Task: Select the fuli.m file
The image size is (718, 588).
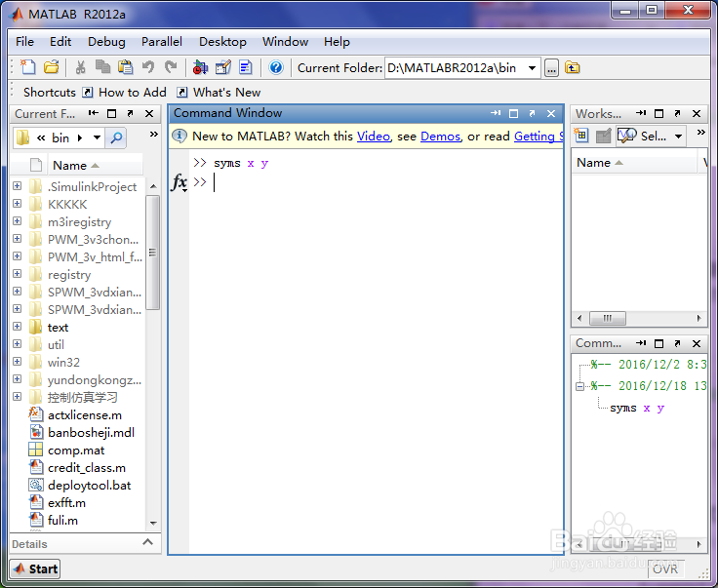Action: 62,521
